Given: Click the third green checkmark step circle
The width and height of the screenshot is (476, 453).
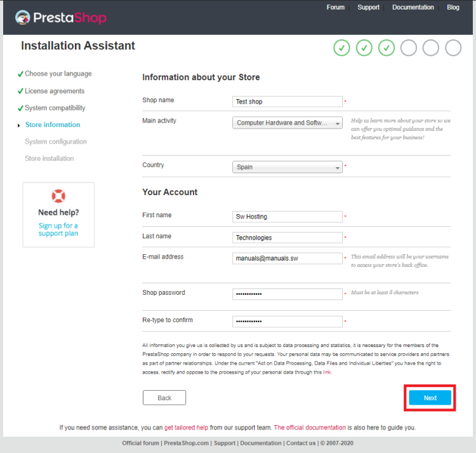Looking at the screenshot, I should pos(386,48).
